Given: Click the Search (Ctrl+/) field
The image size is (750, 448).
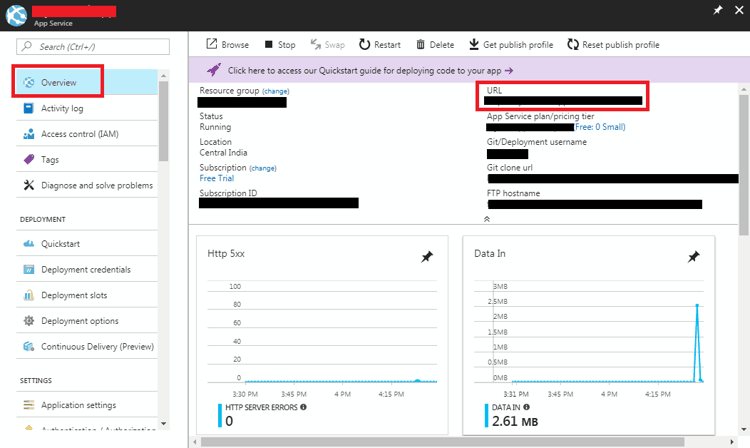Looking at the screenshot, I should pyautogui.click(x=85, y=47).
